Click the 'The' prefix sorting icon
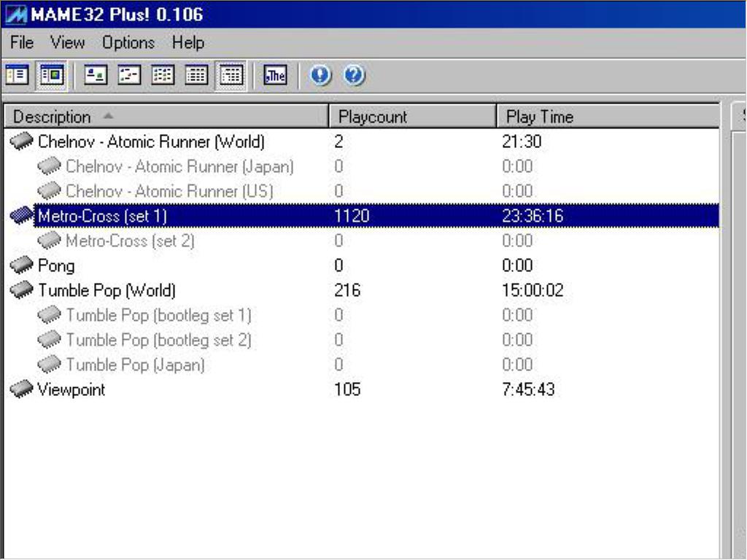 [275, 75]
